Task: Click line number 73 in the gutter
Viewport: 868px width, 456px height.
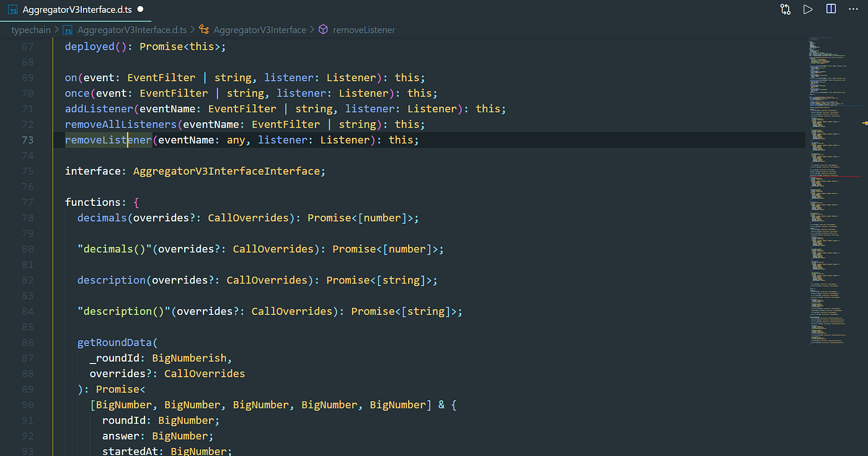Action: [x=27, y=140]
